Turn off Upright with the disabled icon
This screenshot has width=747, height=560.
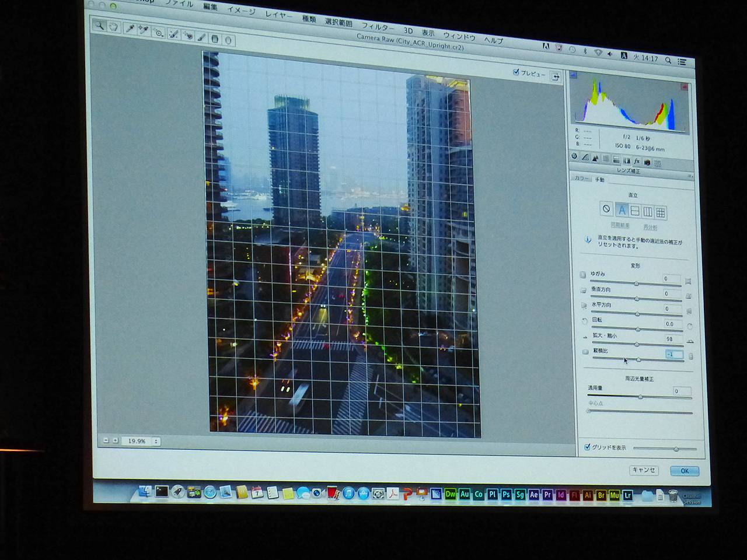coord(606,209)
